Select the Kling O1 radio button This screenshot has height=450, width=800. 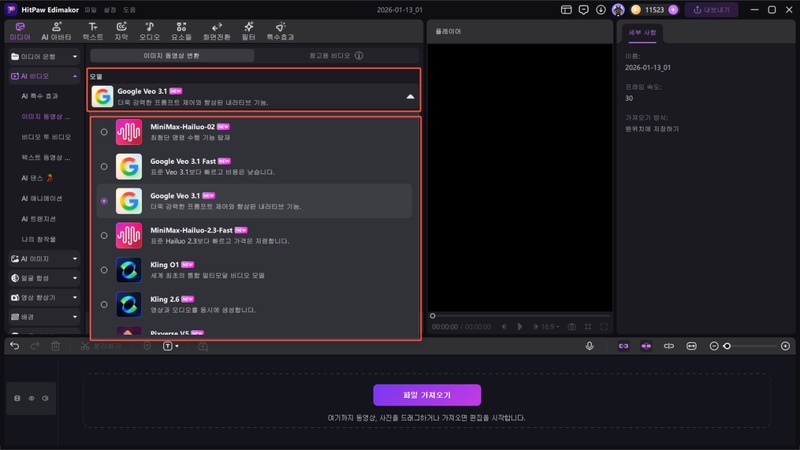pos(104,270)
